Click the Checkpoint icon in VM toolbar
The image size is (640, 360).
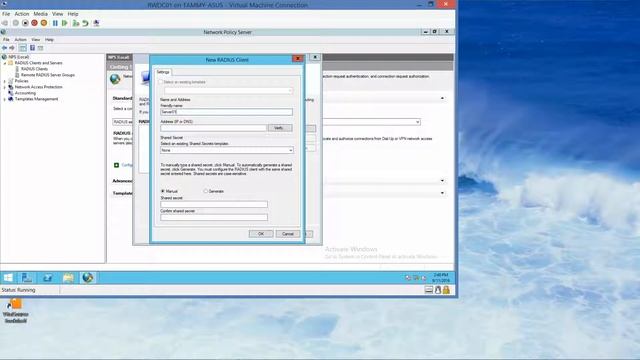(76, 23)
